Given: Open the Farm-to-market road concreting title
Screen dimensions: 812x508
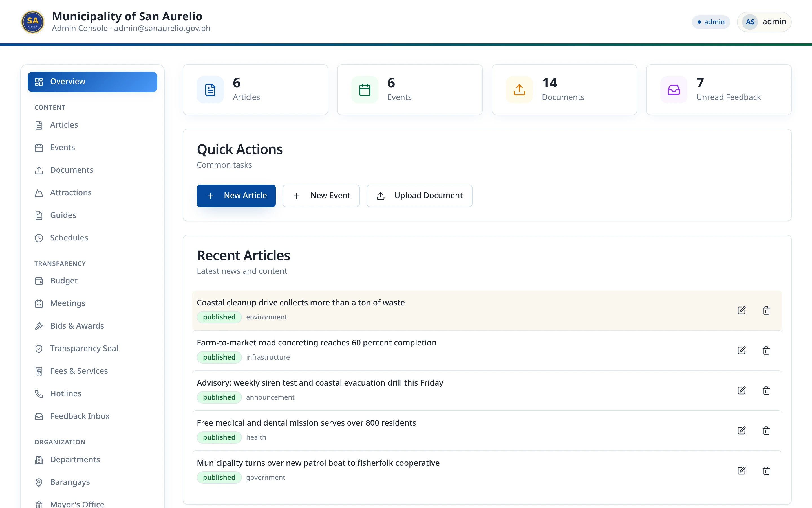Looking at the screenshot, I should click(x=316, y=342).
